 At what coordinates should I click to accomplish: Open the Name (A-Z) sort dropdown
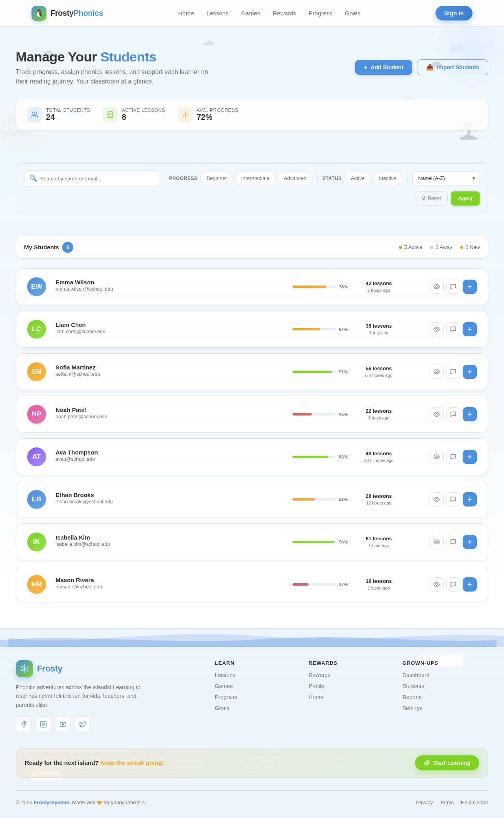[x=446, y=178]
